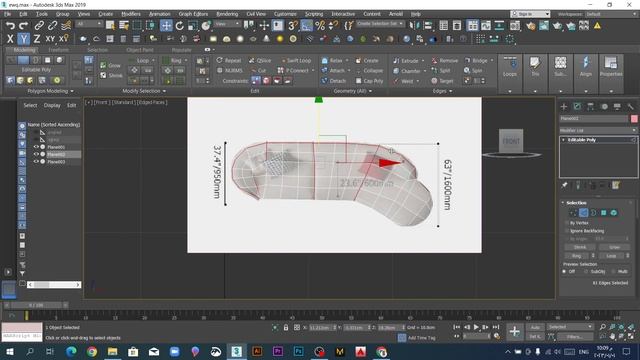Click Pin Stack icon below modifier stack
This screenshot has height=360, width=640.
pos(564,185)
